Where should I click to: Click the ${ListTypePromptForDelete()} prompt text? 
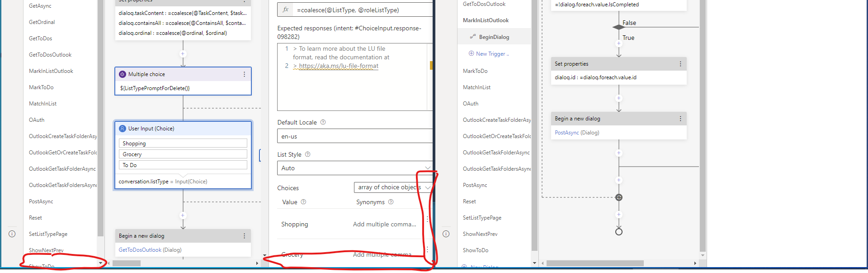point(155,88)
